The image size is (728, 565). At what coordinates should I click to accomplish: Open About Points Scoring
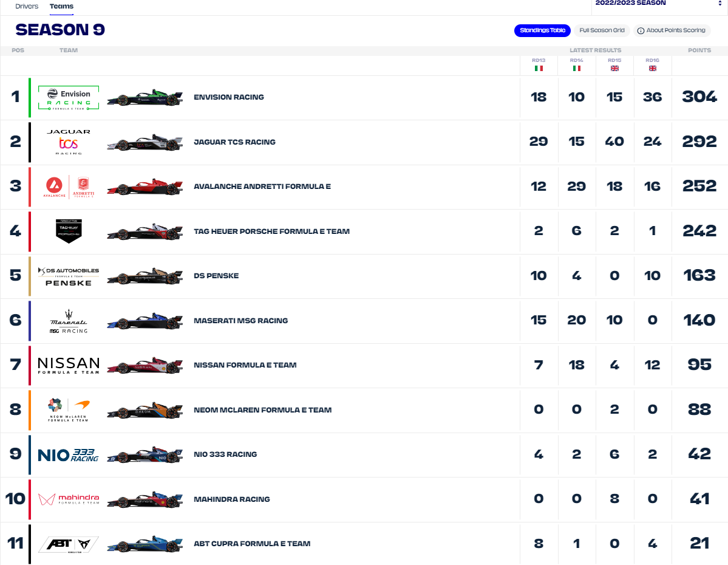click(x=671, y=30)
